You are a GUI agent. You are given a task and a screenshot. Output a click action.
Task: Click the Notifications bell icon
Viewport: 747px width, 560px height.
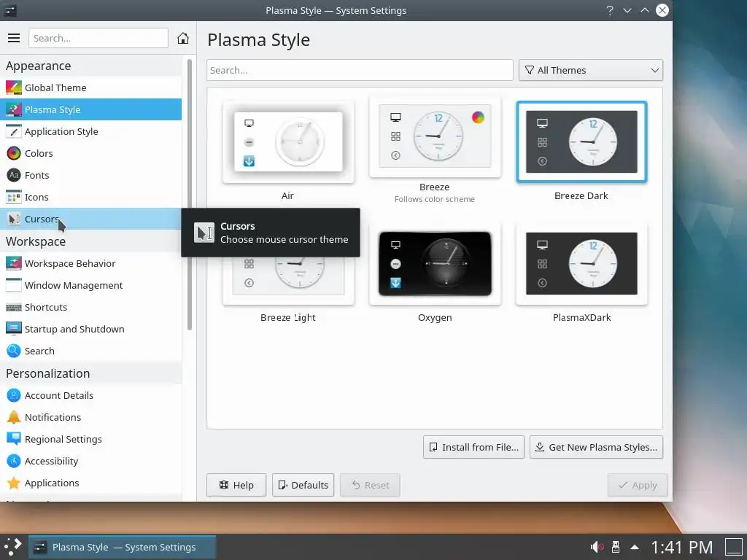[x=14, y=417]
